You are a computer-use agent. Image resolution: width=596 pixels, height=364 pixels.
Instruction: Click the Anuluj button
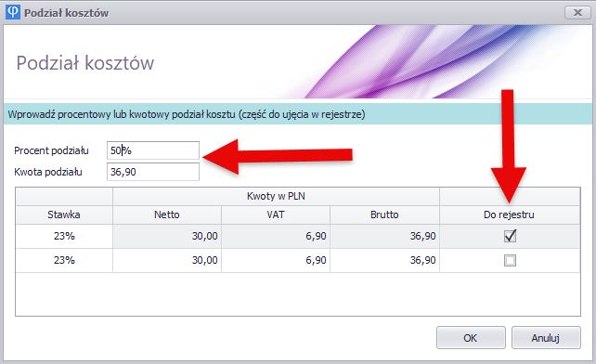tap(546, 337)
